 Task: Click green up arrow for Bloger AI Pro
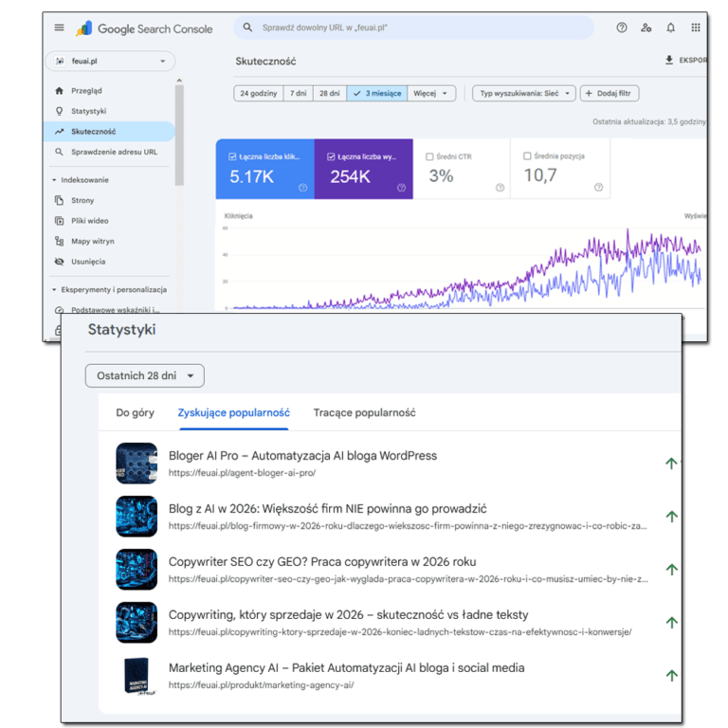click(x=671, y=463)
